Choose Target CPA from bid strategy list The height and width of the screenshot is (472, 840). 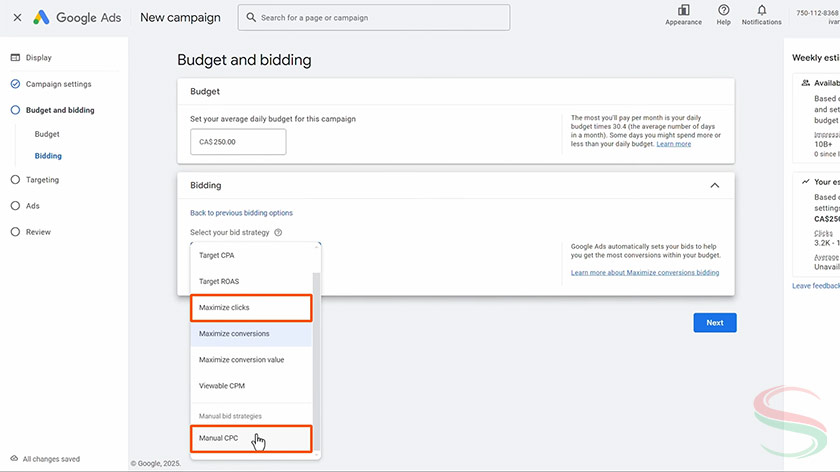[x=218, y=255]
